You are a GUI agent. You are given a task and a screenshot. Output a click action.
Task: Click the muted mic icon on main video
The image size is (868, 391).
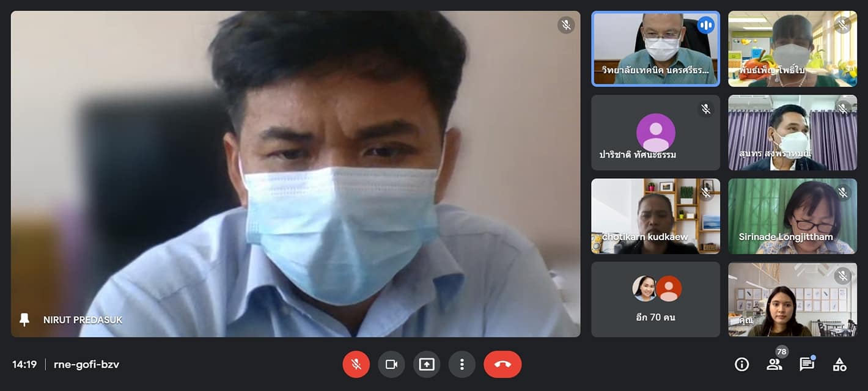click(566, 25)
